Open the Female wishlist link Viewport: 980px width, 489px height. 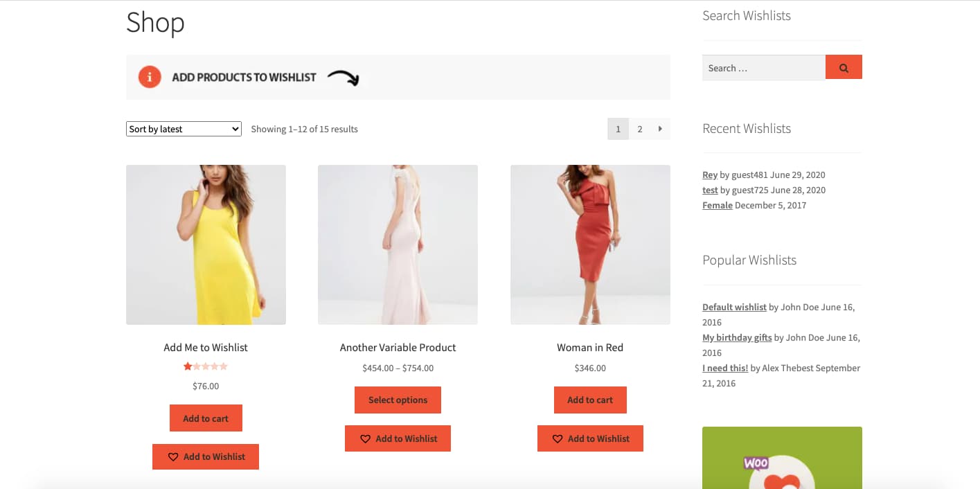pos(718,205)
